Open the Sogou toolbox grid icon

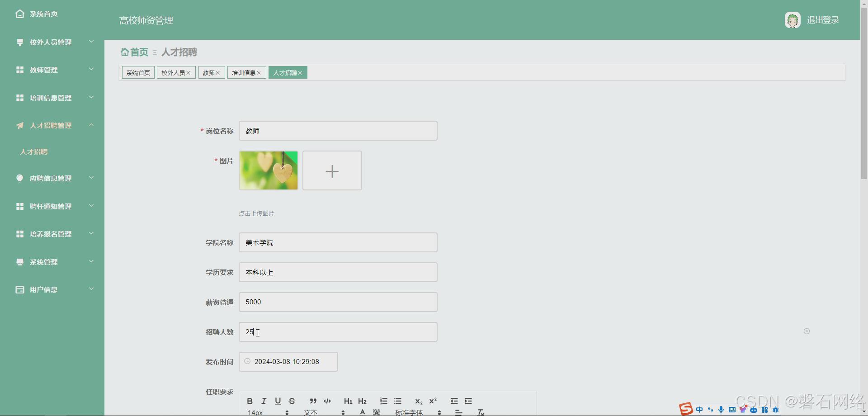(x=764, y=410)
